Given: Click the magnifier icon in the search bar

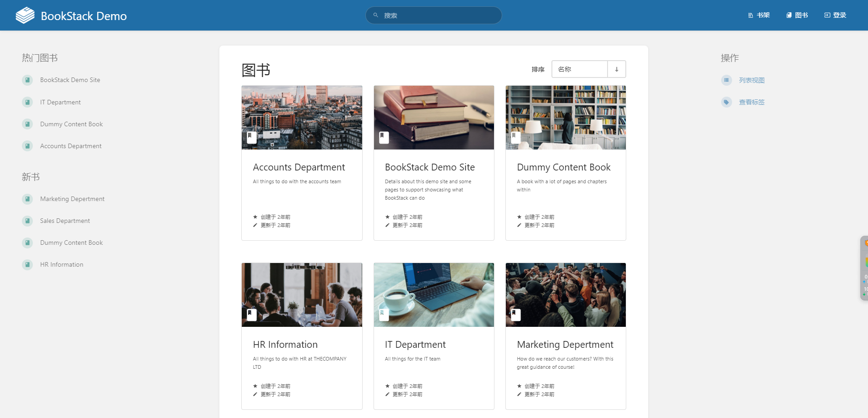Looking at the screenshot, I should 375,15.
